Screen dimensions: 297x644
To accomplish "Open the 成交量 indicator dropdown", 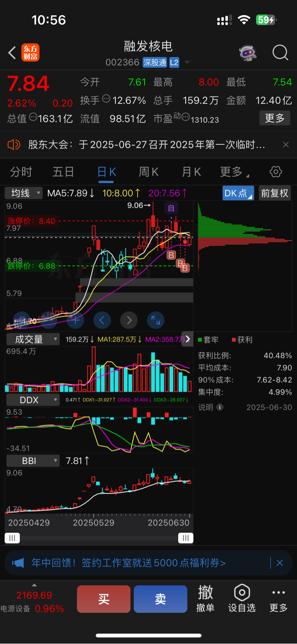I will pos(33,339).
